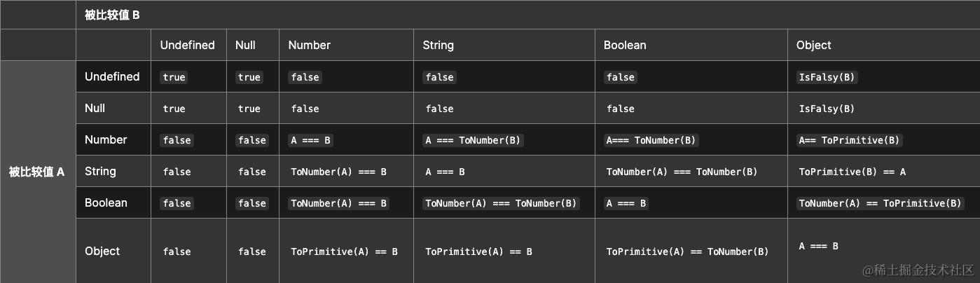Click the A === ToNumber(B) code cell
The image size is (980, 283).
click(x=473, y=140)
